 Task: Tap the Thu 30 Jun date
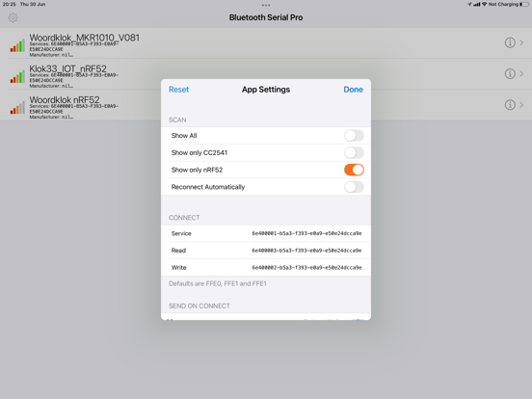(x=33, y=4)
